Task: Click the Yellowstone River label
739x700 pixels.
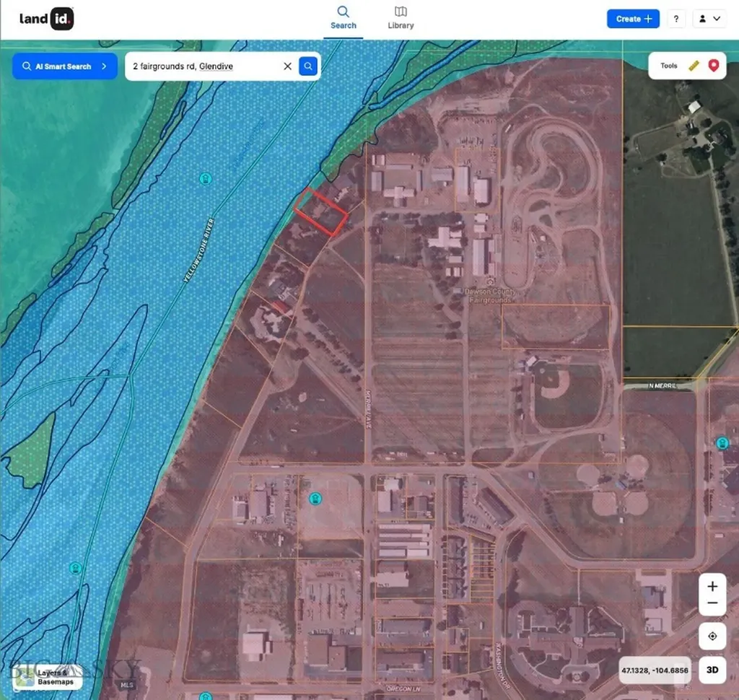Action: pos(198,250)
